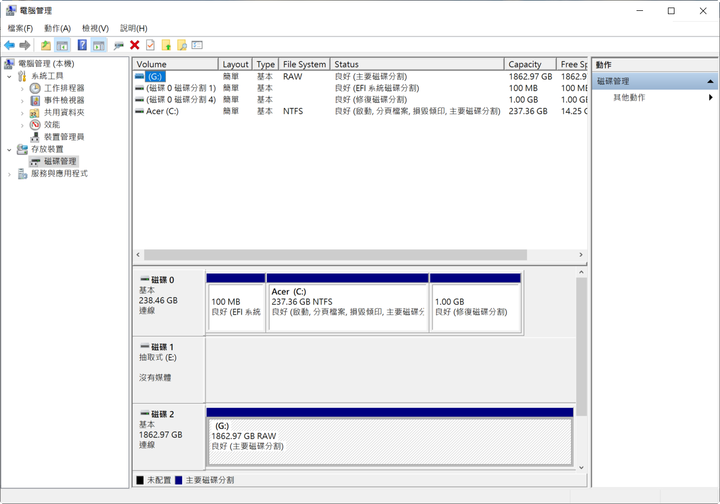Sort by the Layout column header

pyautogui.click(x=235, y=64)
